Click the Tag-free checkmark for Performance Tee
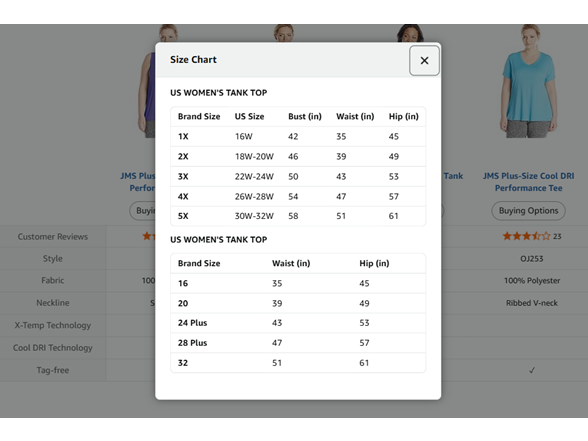Screen dimensions: 588x441 pos(532,370)
